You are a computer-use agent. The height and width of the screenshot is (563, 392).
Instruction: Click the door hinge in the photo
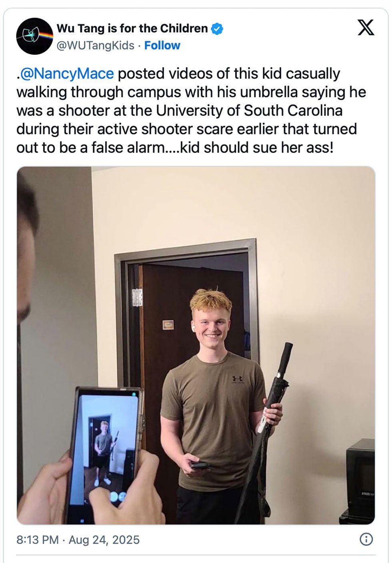pyautogui.click(x=137, y=297)
